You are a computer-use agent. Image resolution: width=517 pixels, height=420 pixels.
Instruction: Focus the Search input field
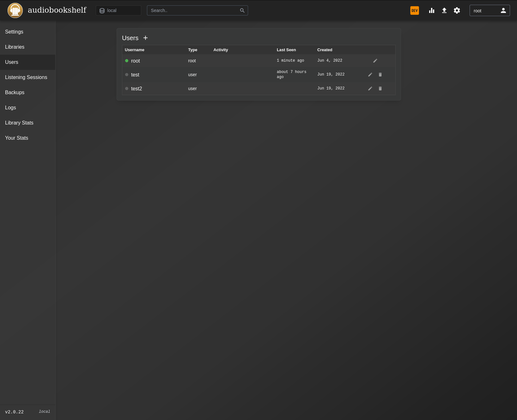(198, 10)
